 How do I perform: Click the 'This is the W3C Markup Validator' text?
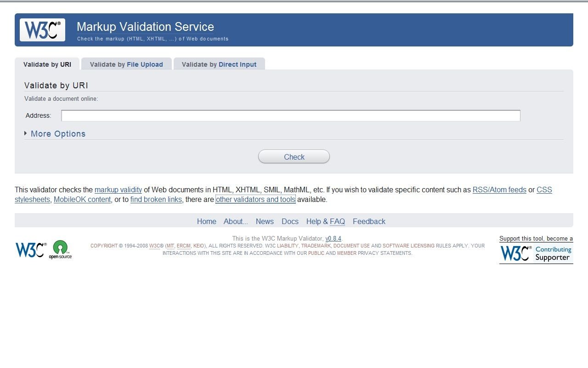[x=277, y=238]
